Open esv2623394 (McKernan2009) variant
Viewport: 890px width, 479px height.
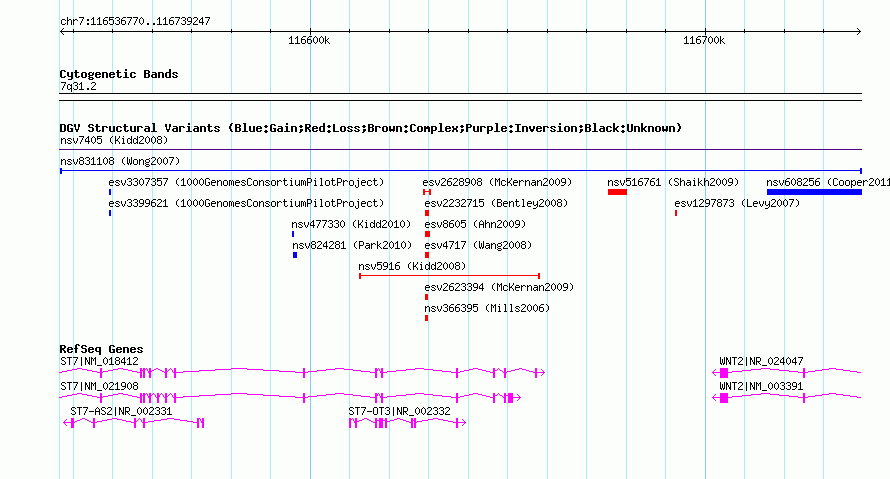499,287
